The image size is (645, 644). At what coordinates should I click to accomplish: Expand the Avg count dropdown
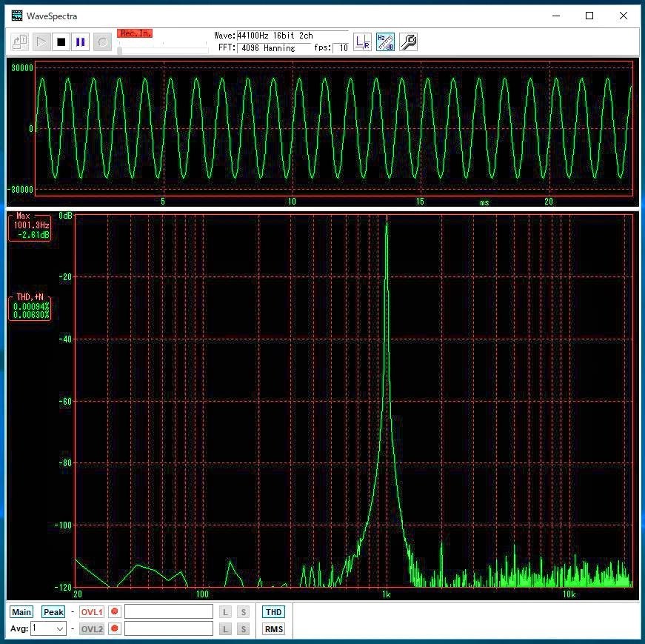click(59, 629)
